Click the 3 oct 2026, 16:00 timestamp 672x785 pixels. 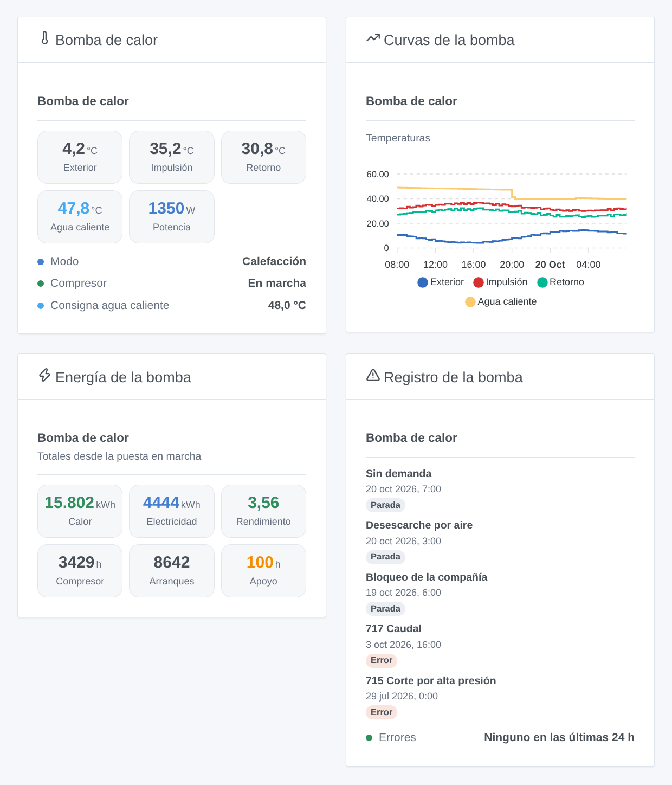[403, 645]
